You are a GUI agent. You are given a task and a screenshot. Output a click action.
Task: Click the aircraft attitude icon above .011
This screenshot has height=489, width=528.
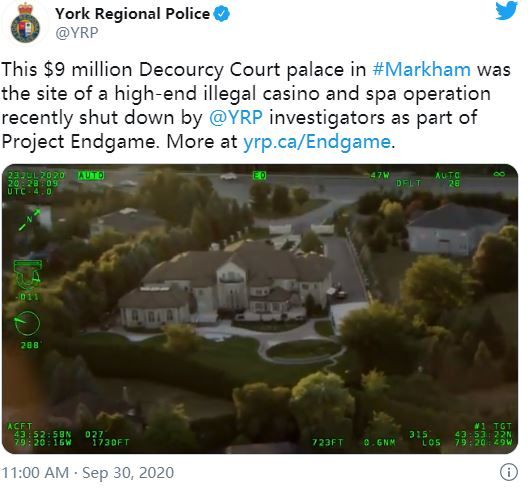28,275
